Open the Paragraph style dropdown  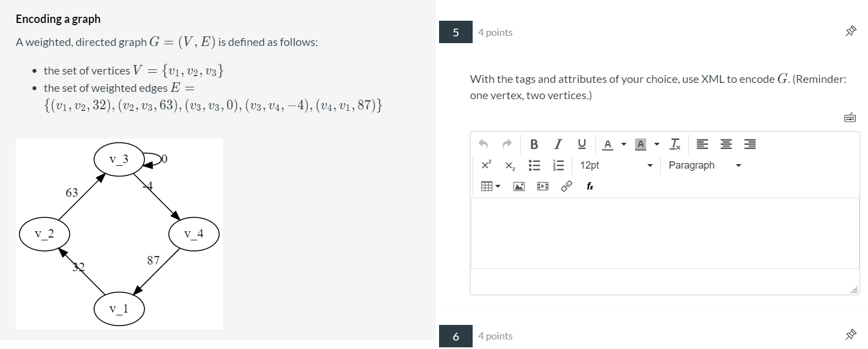(704, 165)
